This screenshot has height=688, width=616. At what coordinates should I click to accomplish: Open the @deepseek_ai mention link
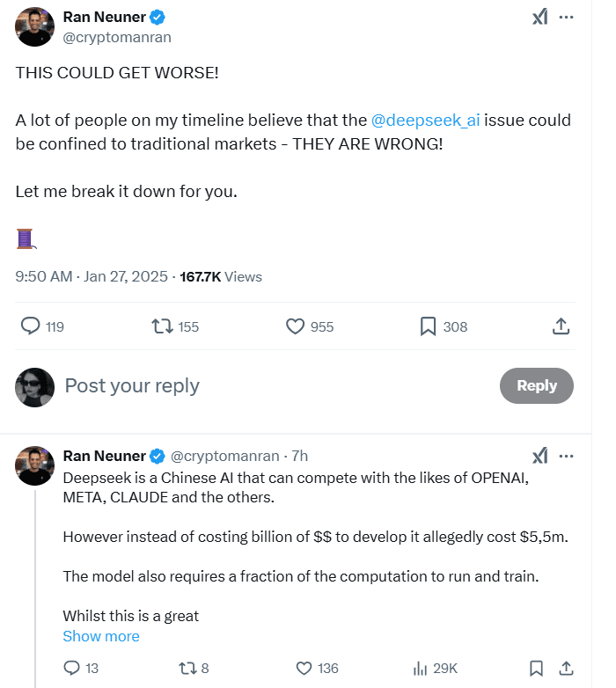pos(427,121)
